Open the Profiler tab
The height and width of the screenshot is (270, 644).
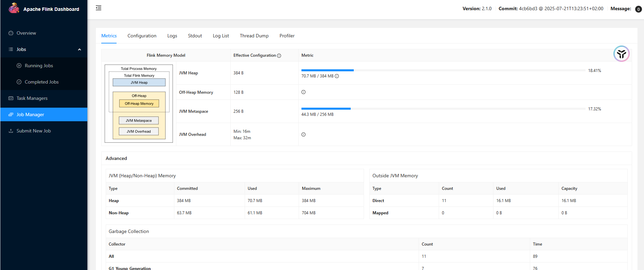[287, 36]
